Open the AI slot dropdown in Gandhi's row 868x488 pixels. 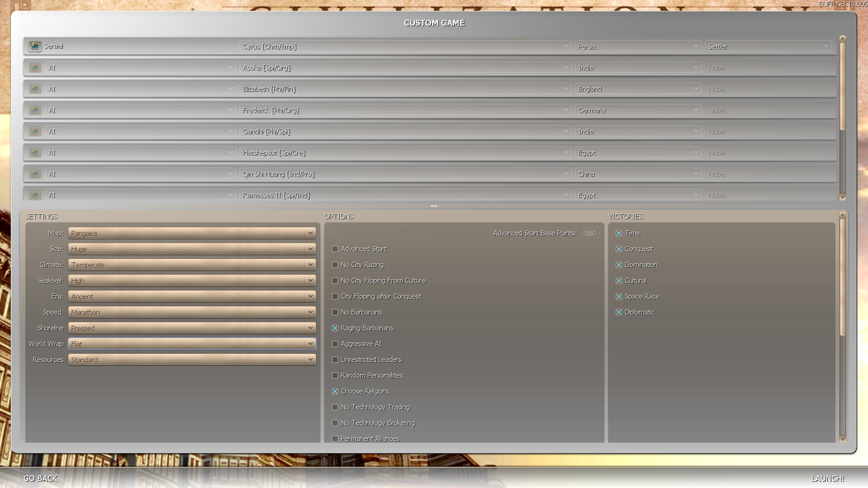tap(140, 131)
